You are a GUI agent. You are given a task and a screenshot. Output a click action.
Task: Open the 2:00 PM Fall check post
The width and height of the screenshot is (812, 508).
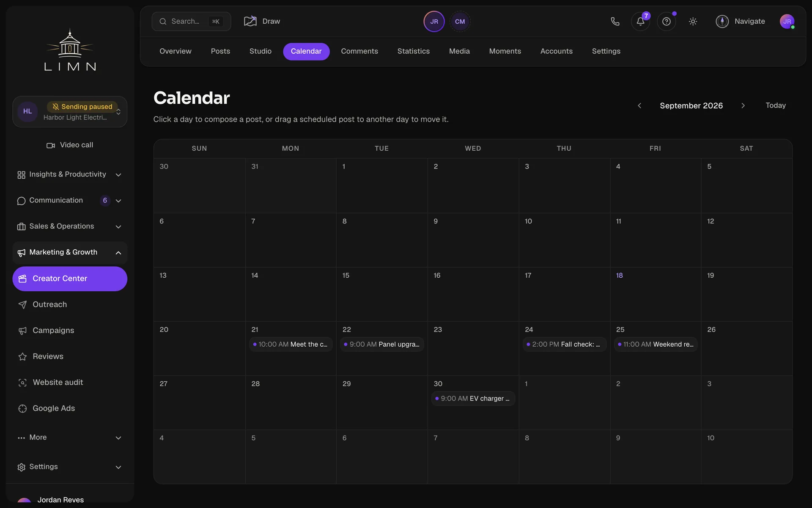[x=564, y=344]
